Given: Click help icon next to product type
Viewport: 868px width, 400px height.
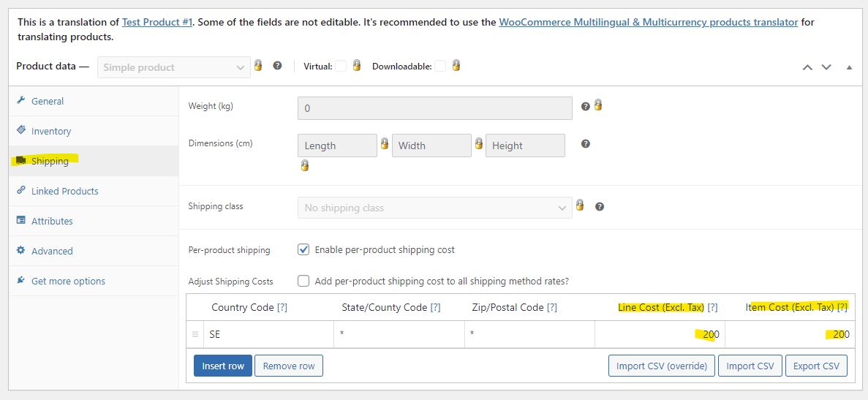Looking at the screenshot, I should coord(278,65).
